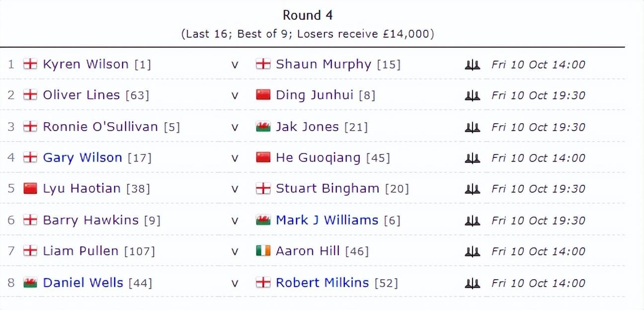Open Kyren Wilson player profile

(85, 64)
